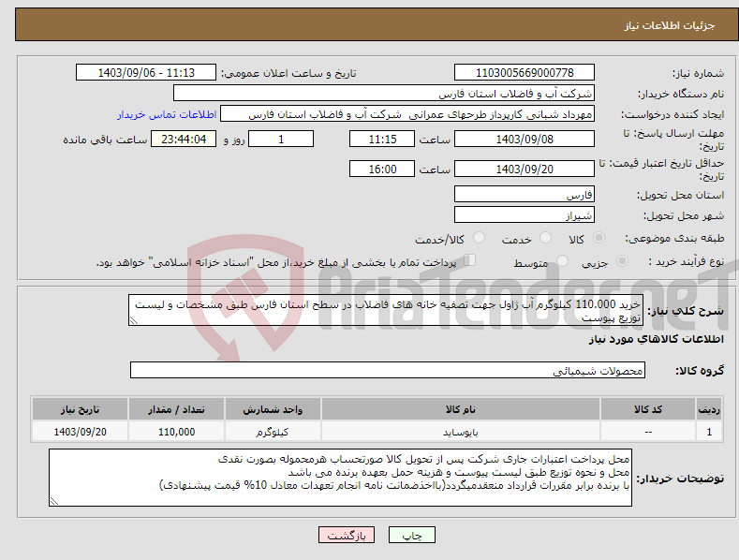Click the توضیحات خریدار text area

tap(340, 478)
